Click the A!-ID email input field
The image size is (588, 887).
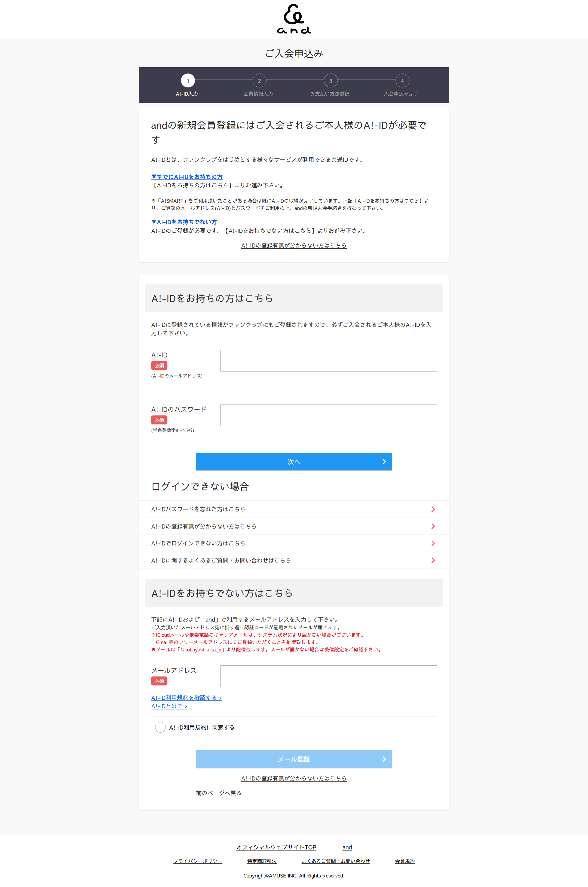(x=328, y=361)
